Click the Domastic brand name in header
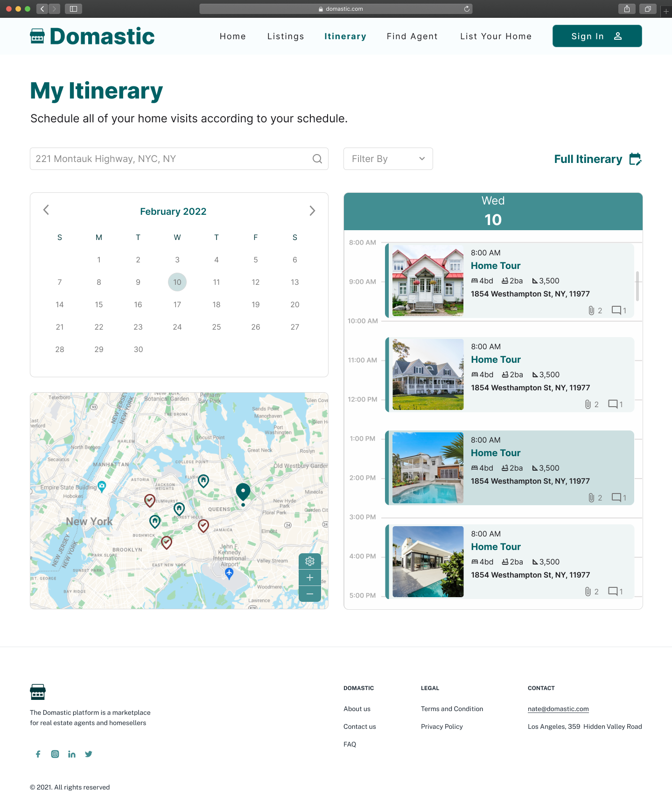Viewport: 672px width, 811px height. (102, 36)
